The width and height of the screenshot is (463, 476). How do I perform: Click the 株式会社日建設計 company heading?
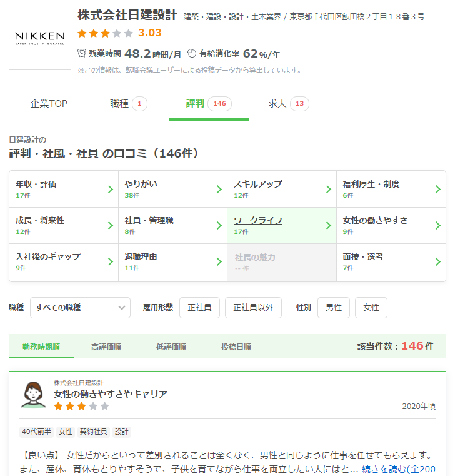point(127,15)
